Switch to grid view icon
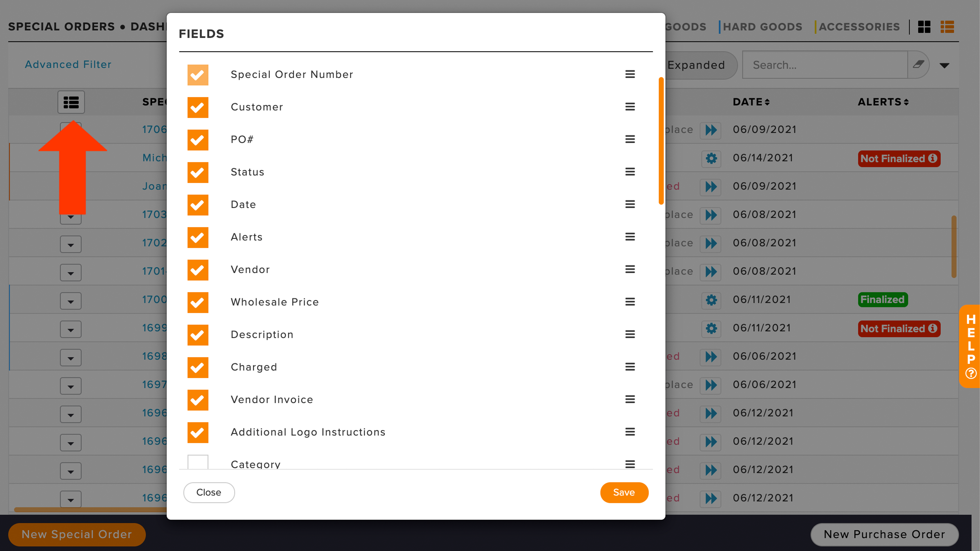The image size is (980, 551). 924,27
